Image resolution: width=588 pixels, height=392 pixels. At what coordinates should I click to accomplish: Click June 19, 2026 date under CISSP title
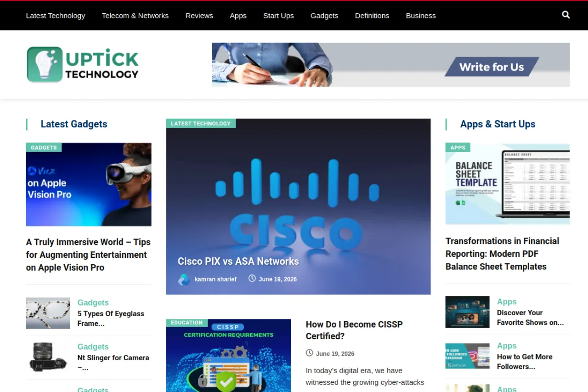click(335, 353)
